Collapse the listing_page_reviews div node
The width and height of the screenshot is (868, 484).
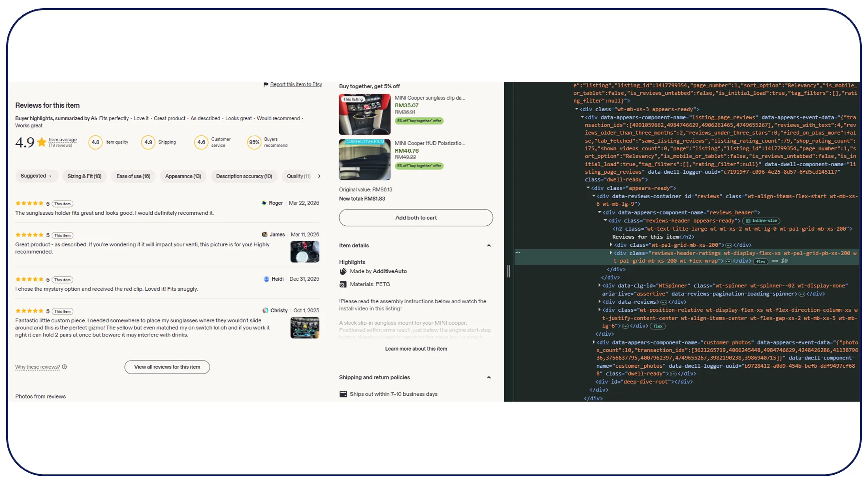pyautogui.click(x=582, y=117)
